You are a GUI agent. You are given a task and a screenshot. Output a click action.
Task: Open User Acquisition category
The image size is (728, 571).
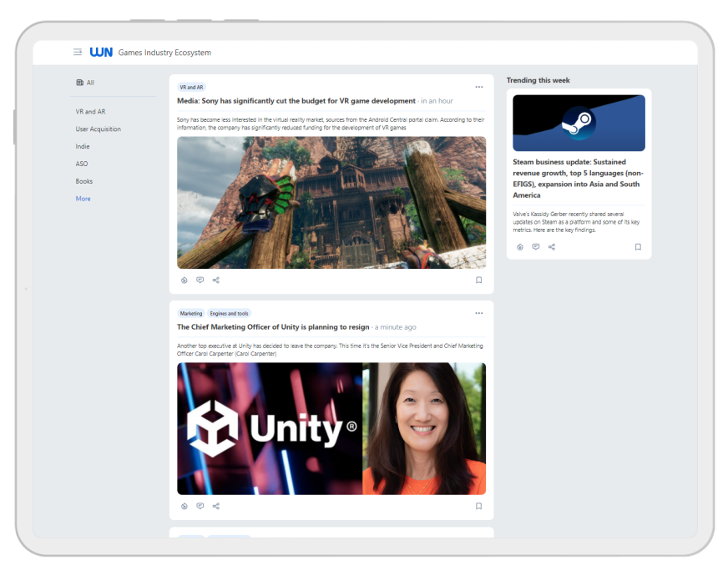[98, 129]
